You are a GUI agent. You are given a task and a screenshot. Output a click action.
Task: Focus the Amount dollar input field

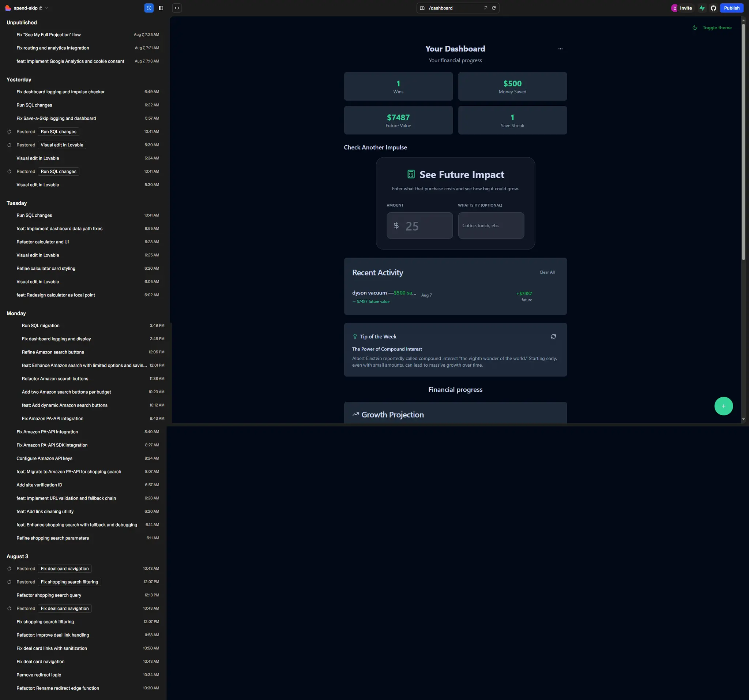pos(420,225)
